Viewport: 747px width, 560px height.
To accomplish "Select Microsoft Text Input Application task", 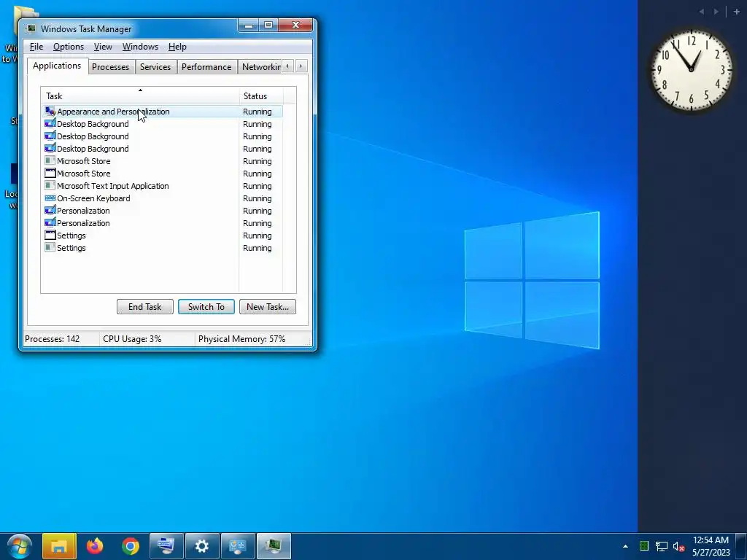I will coord(162,186).
